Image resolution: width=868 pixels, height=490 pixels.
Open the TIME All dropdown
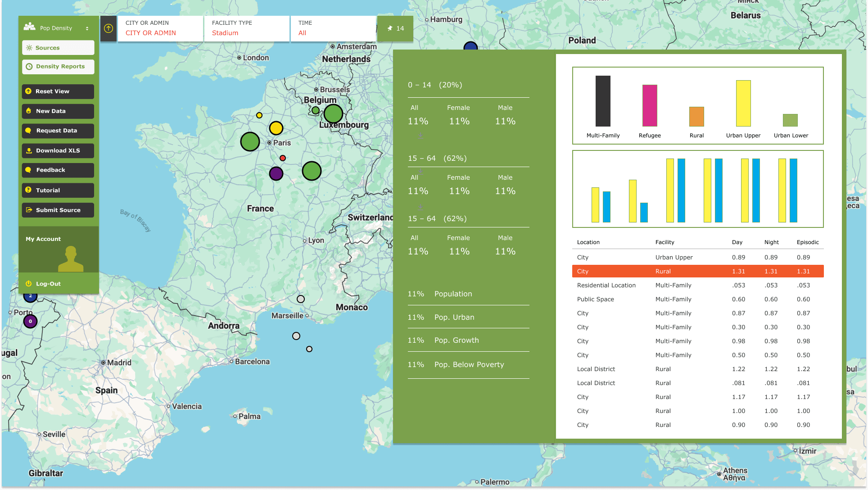[334, 28]
